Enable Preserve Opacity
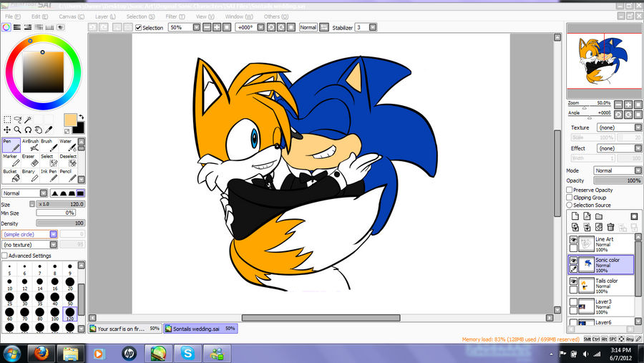This screenshot has width=644, height=363. point(570,190)
